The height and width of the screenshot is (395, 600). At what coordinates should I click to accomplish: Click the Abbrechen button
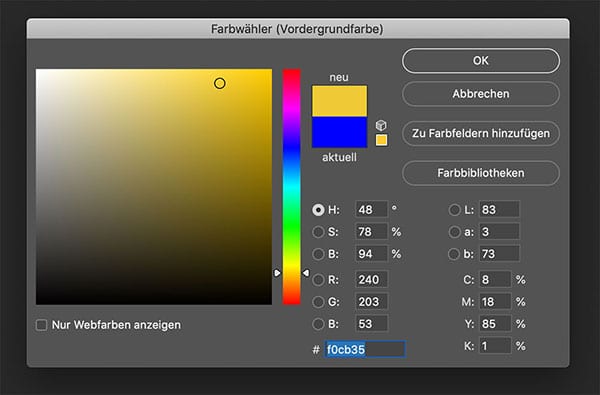coord(481,94)
